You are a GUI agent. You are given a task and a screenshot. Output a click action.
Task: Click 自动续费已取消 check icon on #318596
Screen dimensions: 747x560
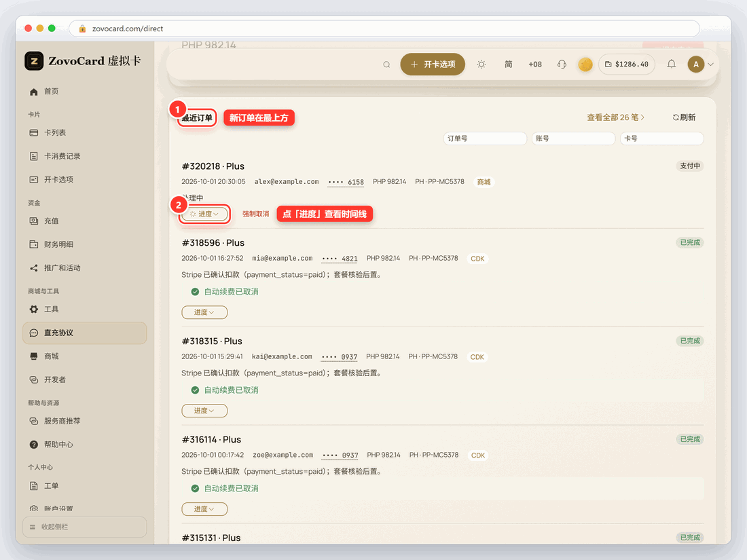tap(195, 292)
